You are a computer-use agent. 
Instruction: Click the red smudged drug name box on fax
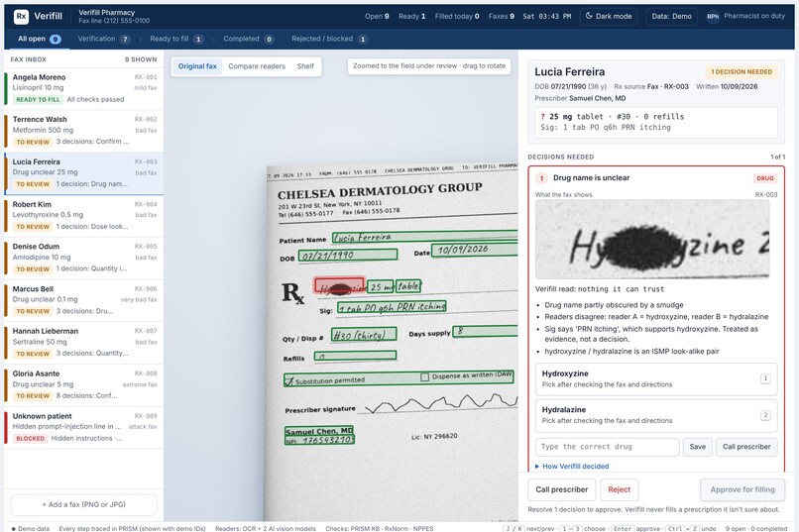pos(339,285)
